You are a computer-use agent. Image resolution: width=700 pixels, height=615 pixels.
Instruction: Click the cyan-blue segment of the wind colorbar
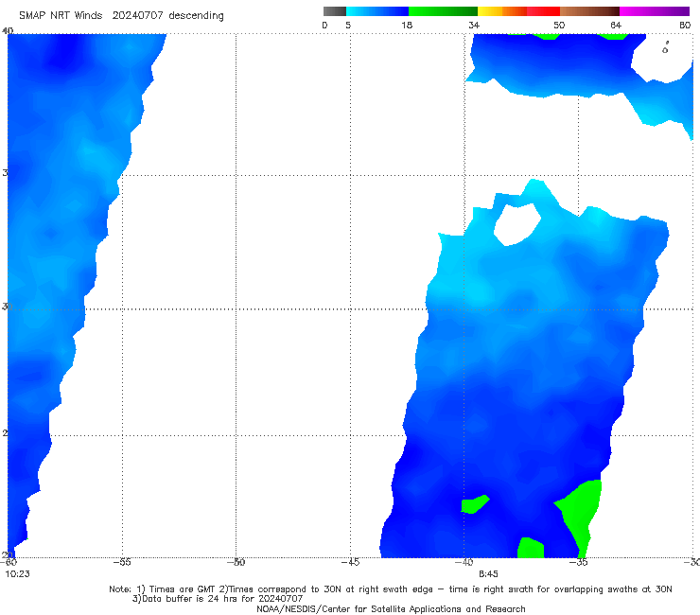tap(377, 11)
